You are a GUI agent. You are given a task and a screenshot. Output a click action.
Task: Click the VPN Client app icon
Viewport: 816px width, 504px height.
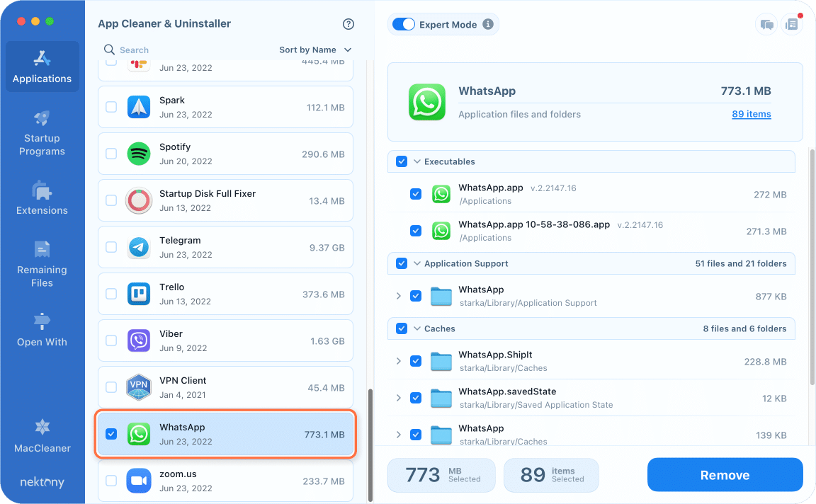tap(139, 387)
